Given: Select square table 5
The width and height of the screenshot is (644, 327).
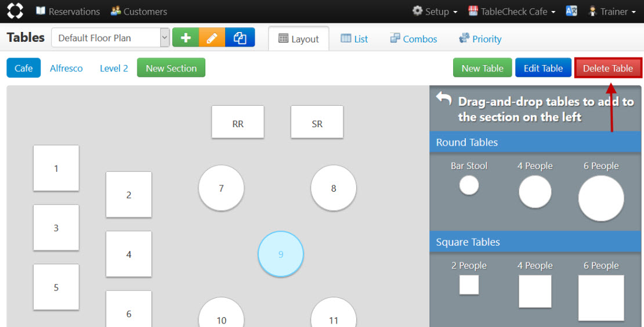Looking at the screenshot, I should click(56, 287).
